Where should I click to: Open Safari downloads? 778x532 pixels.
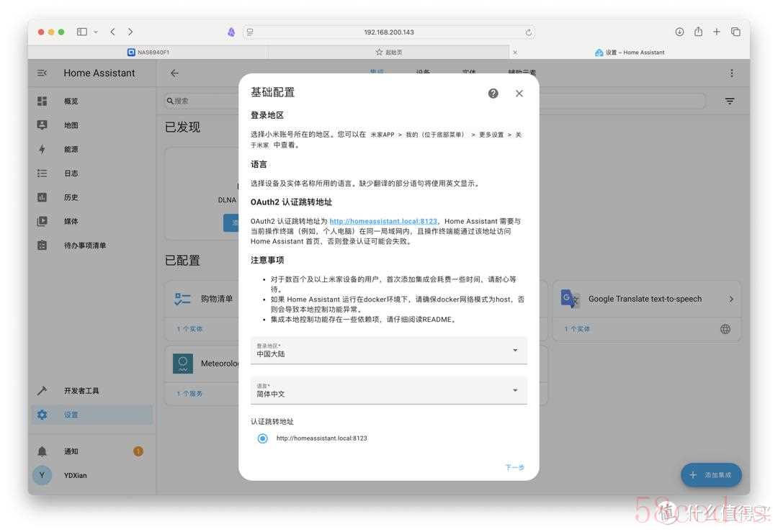coord(679,32)
